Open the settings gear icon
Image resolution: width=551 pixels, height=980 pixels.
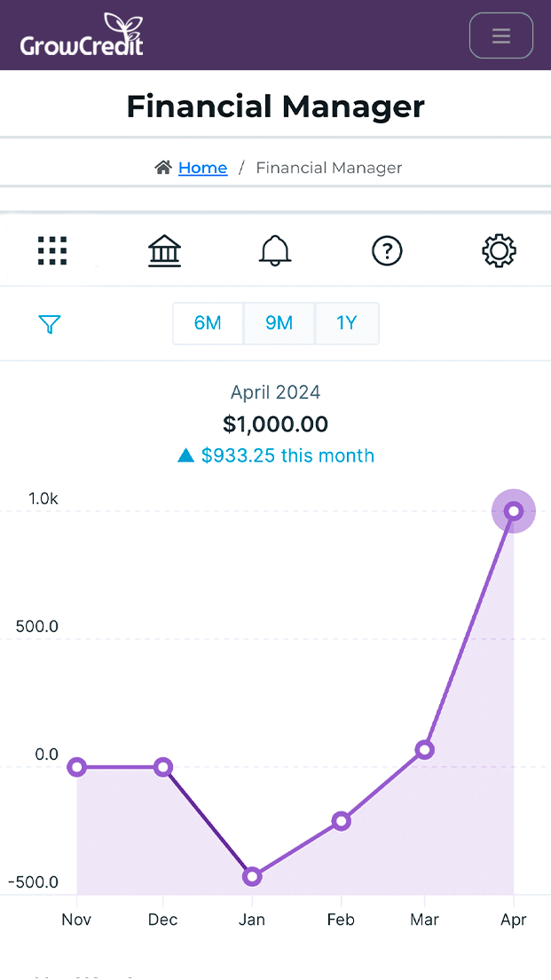coord(500,251)
